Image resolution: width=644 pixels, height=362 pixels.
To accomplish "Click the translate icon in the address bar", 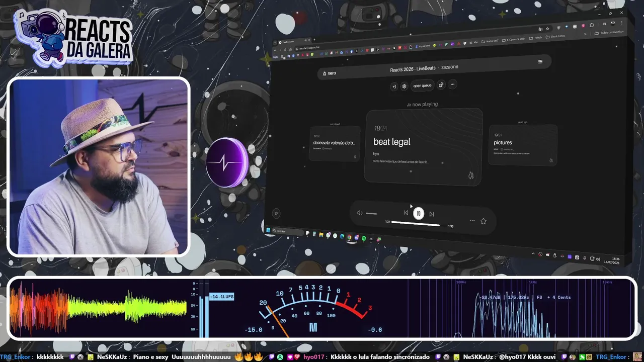I will pos(540,29).
